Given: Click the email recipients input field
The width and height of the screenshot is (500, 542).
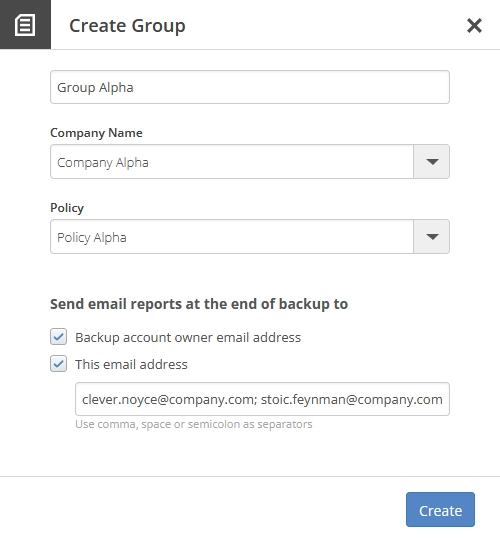Looking at the screenshot, I should tap(262, 399).
